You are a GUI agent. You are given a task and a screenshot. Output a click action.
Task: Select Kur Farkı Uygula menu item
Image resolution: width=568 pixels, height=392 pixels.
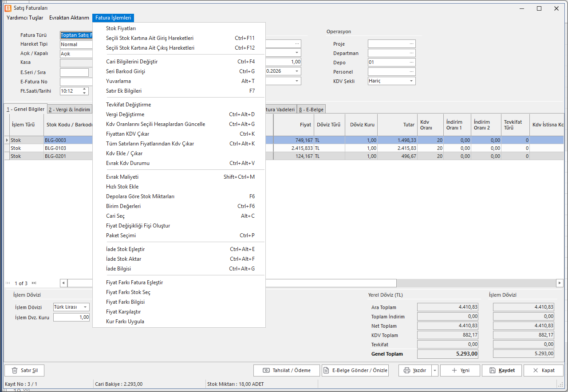[179, 321]
